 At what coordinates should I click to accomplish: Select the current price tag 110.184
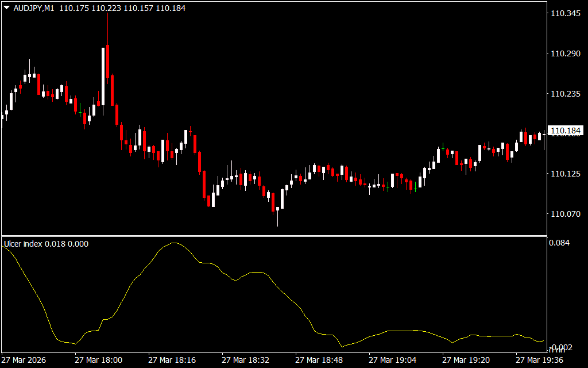[566, 131]
